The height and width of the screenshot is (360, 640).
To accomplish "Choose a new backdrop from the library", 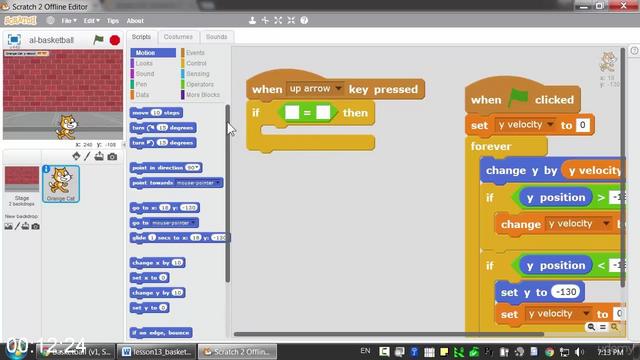I will click(x=8, y=226).
